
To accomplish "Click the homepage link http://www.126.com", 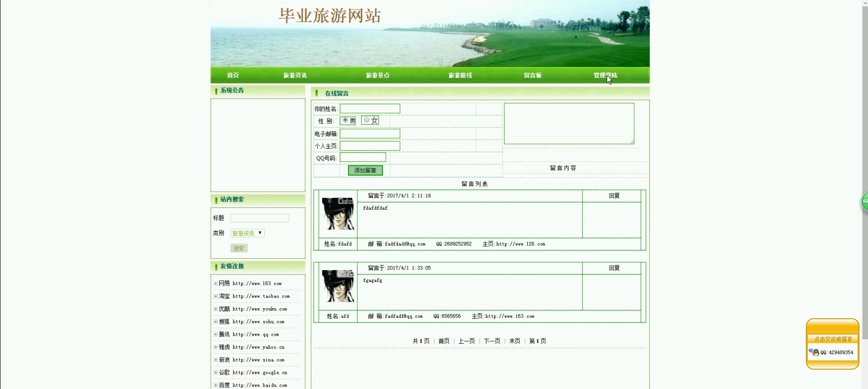I will click(521, 244).
